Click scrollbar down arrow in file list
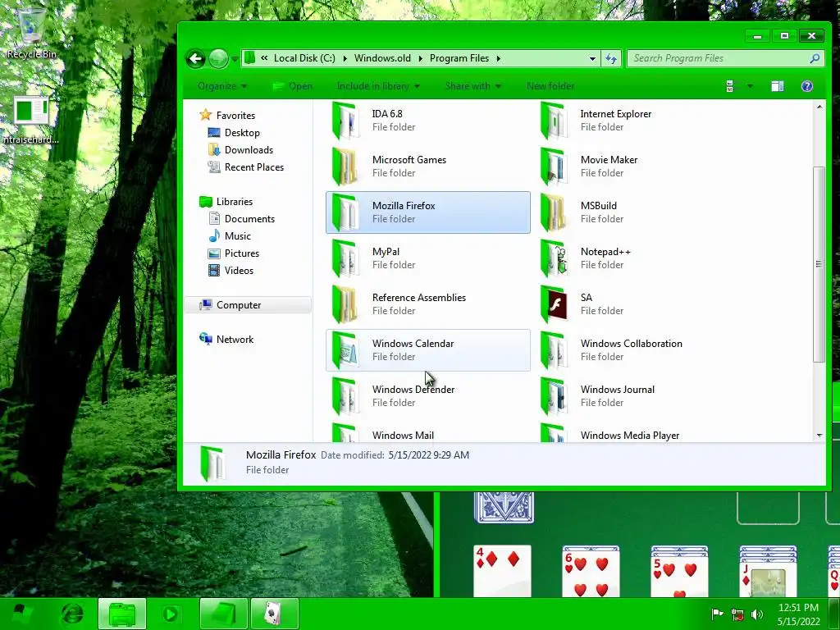Image resolution: width=840 pixels, height=630 pixels. (819, 436)
